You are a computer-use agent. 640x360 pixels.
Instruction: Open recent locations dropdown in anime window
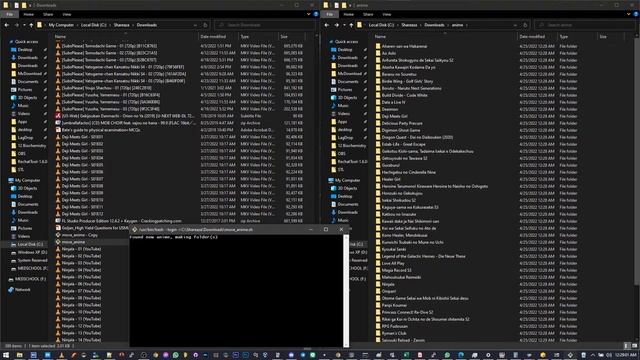click(344, 25)
